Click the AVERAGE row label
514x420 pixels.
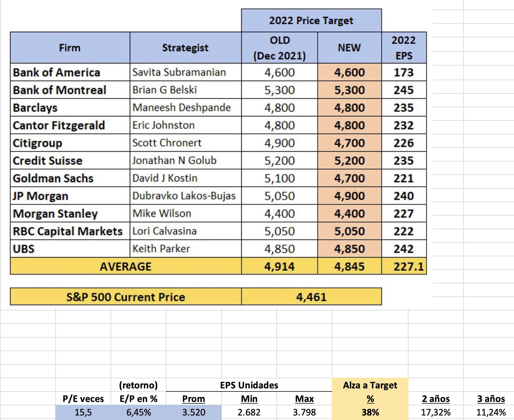tap(126, 266)
